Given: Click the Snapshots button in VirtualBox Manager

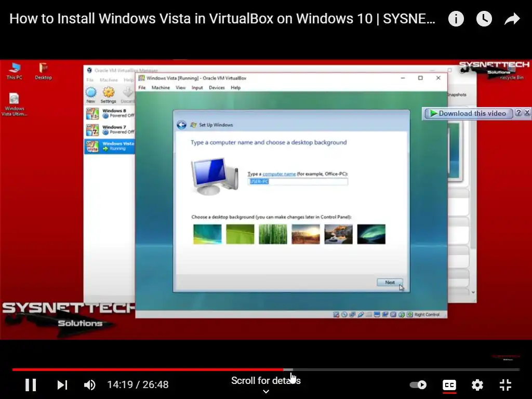Looking at the screenshot, I should (x=457, y=95).
